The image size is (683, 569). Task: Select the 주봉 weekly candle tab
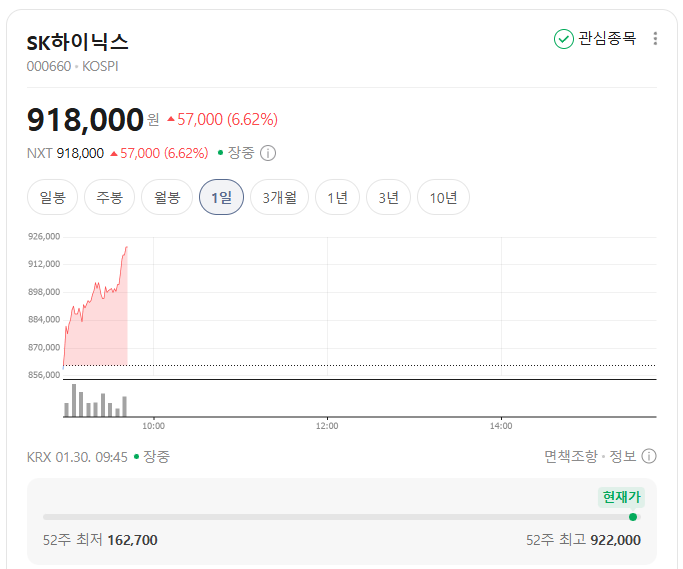coord(109,197)
